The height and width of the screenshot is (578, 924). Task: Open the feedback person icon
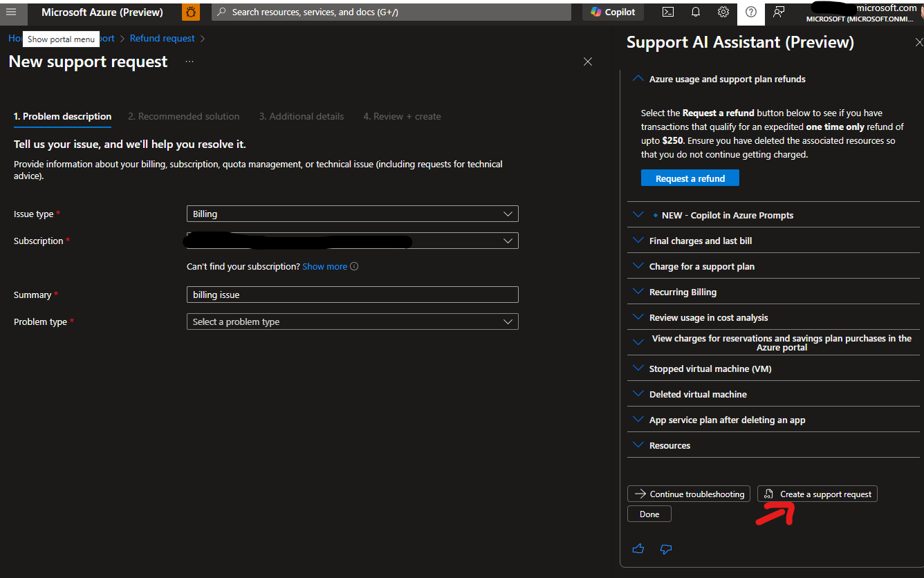[x=779, y=12]
